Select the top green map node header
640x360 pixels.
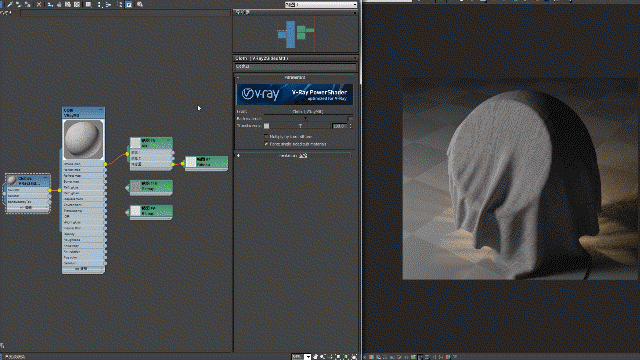click(151, 143)
